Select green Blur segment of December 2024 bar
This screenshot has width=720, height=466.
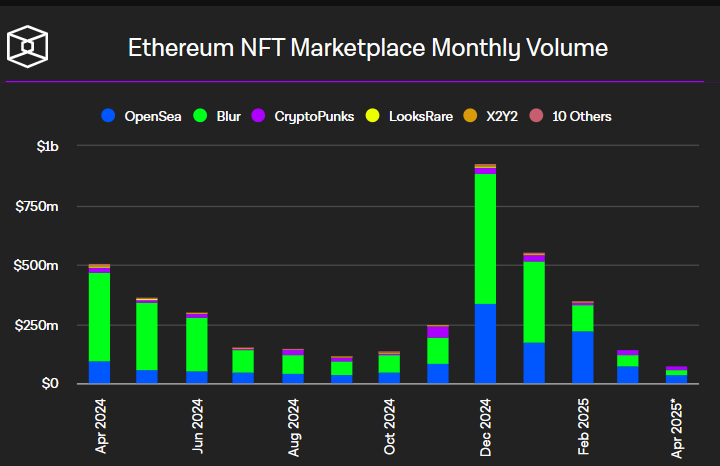tap(486, 238)
